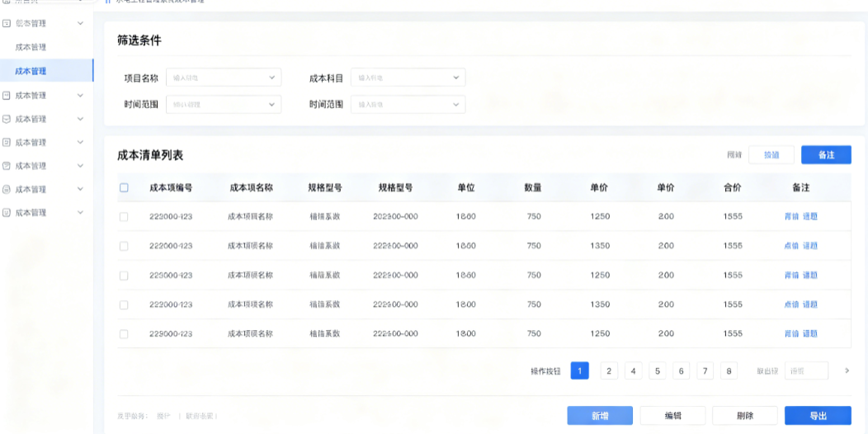
Task: Click the 导出 button
Action: click(818, 416)
